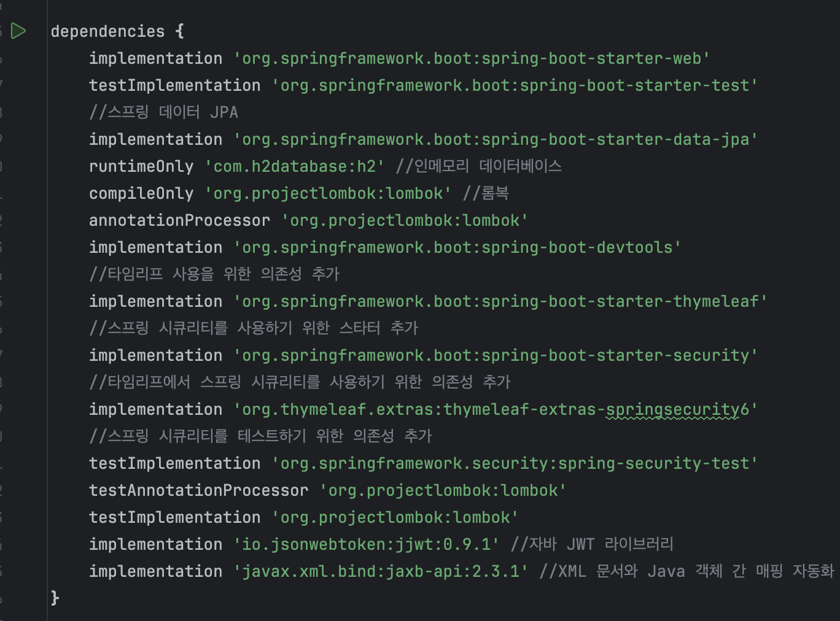Screen dimensions: 840x621
Task: Click the spring-boot-starter-thymeleaf dependency string
Action: 500,301
